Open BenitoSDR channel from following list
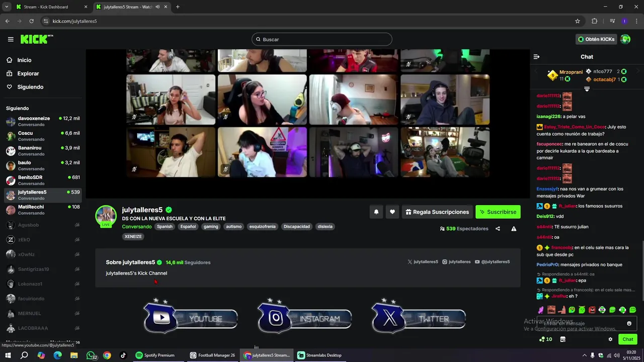 coord(43,180)
